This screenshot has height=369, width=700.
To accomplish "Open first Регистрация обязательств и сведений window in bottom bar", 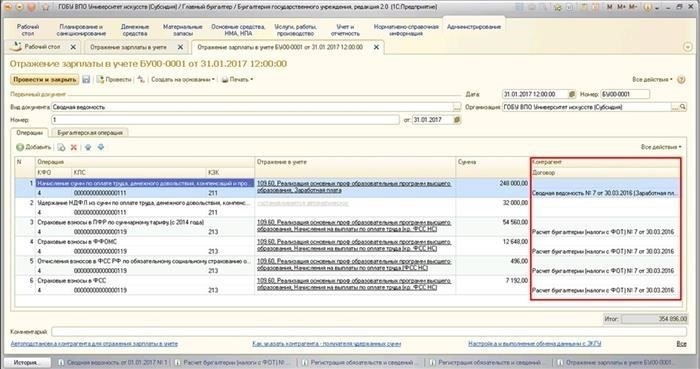I will [360, 363].
